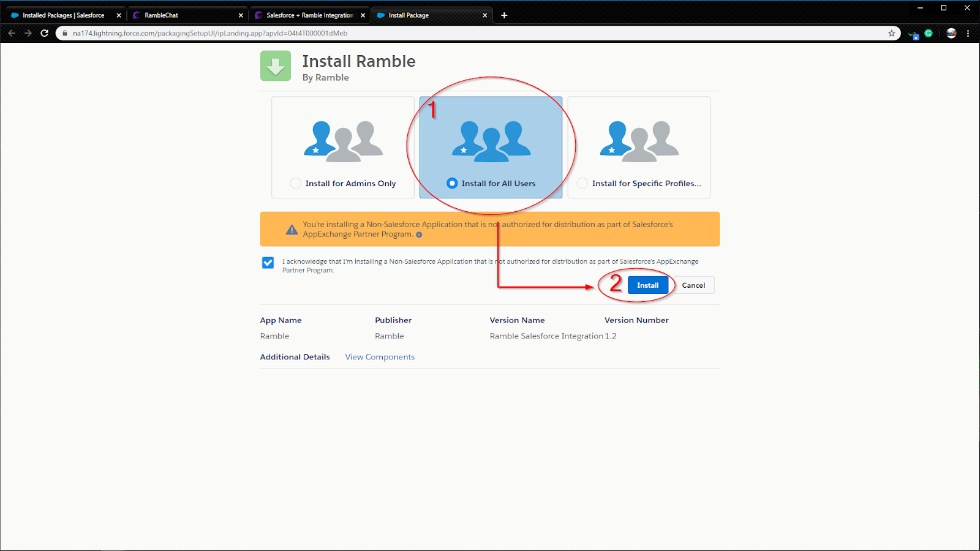Close the Salesforce + Ramble Integration tab

[x=363, y=15]
